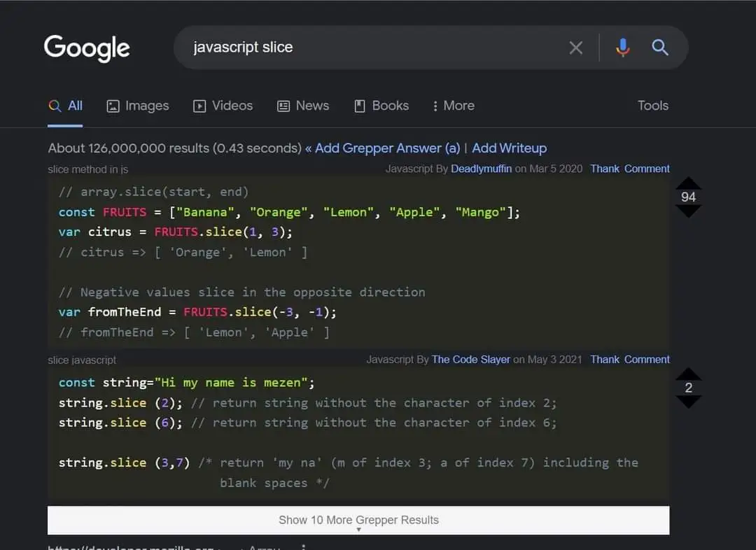Click the Google logo
The image size is (756, 550).
(x=87, y=48)
